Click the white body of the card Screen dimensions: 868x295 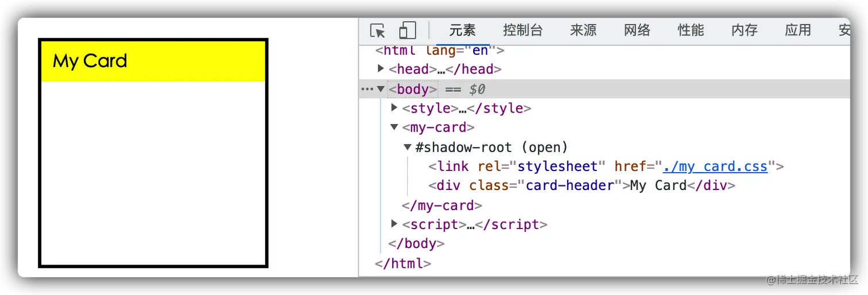pyautogui.click(x=153, y=173)
